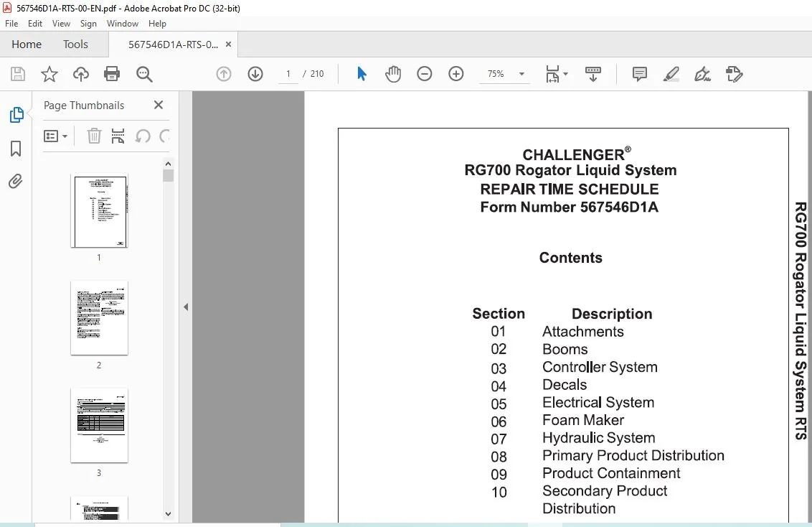Screen dimensions: 812x527
Task: Open the View menu
Action: click(61, 23)
